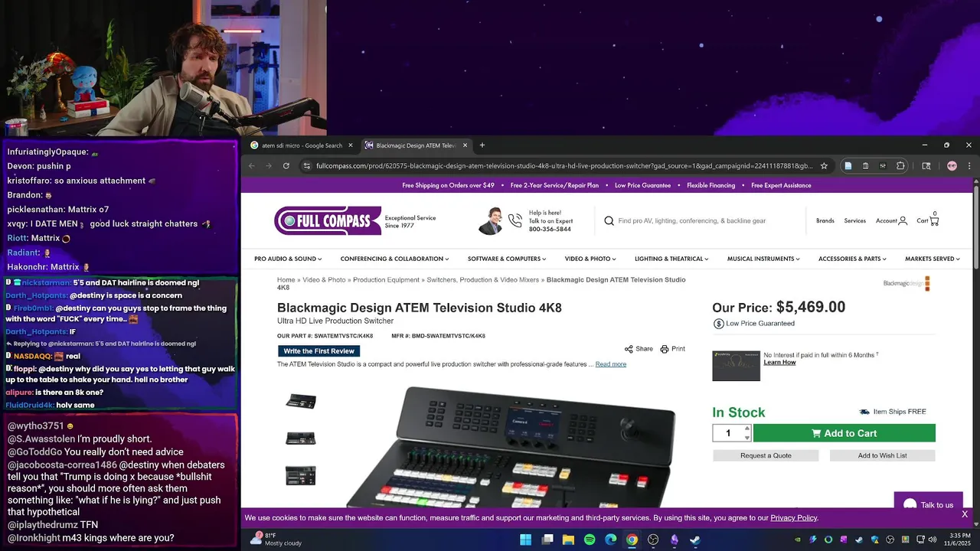Select the first product thumbnail image
The image size is (980, 551).
point(301,402)
